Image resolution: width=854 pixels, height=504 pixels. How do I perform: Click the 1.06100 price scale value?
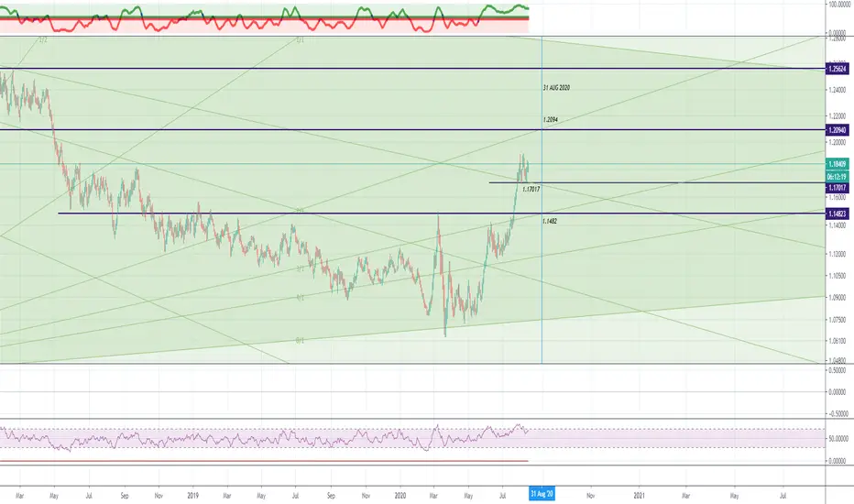[838, 341]
